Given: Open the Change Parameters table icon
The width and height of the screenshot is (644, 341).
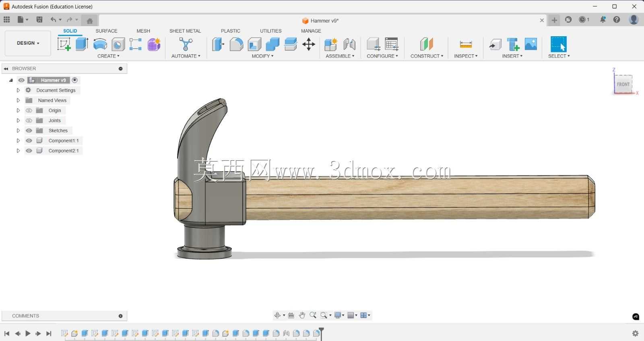Looking at the screenshot, I should coord(392,44).
